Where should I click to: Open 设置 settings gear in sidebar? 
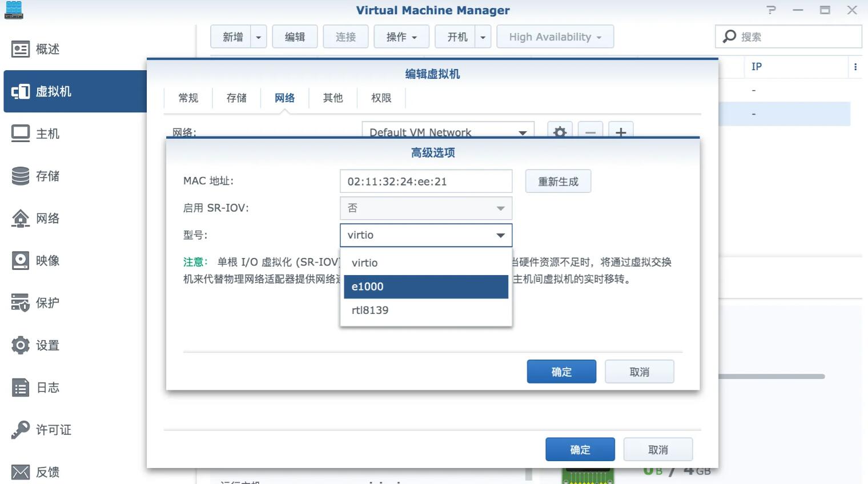[21, 345]
